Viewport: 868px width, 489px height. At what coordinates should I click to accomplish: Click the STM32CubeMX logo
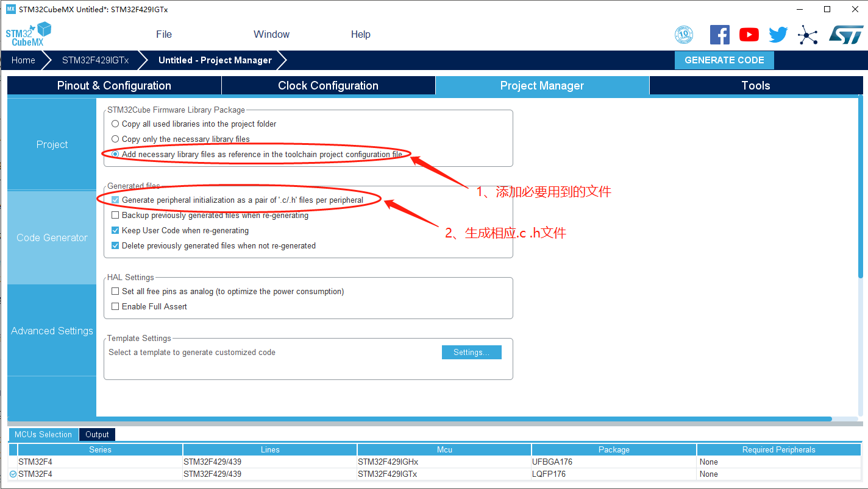click(29, 34)
